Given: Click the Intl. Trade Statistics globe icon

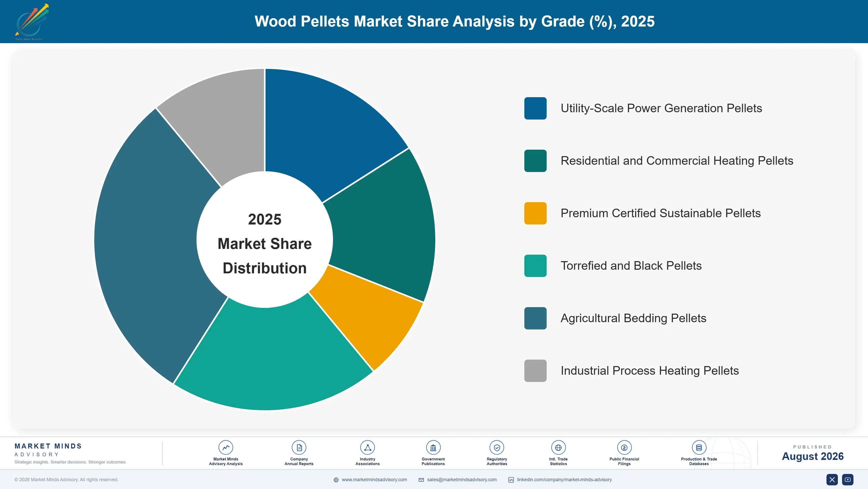Looking at the screenshot, I should click(558, 447).
